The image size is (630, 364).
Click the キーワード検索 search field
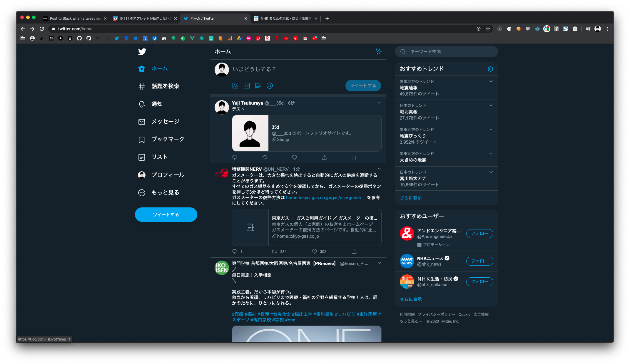click(x=446, y=51)
